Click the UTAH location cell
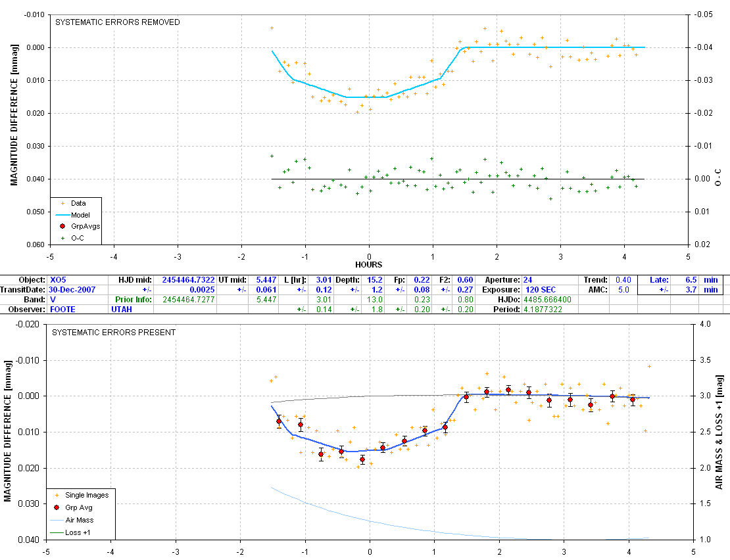730x560 pixels. pyautogui.click(x=122, y=310)
